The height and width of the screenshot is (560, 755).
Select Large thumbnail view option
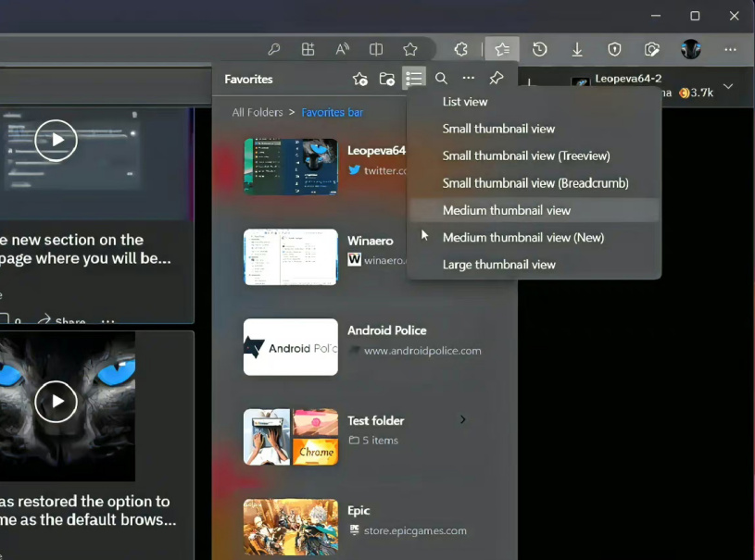pos(498,265)
